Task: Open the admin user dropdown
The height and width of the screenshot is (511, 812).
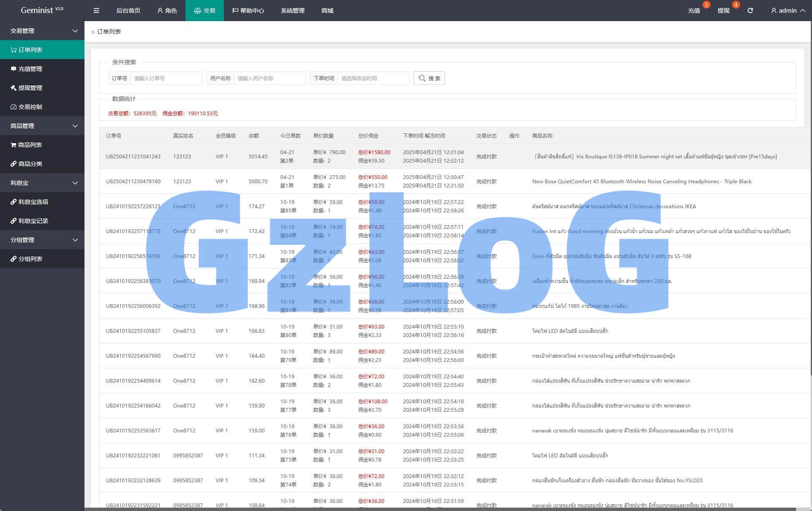Action: click(787, 11)
